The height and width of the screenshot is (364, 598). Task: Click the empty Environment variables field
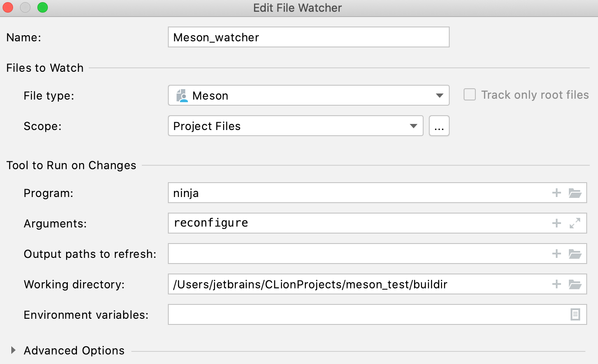(348, 314)
